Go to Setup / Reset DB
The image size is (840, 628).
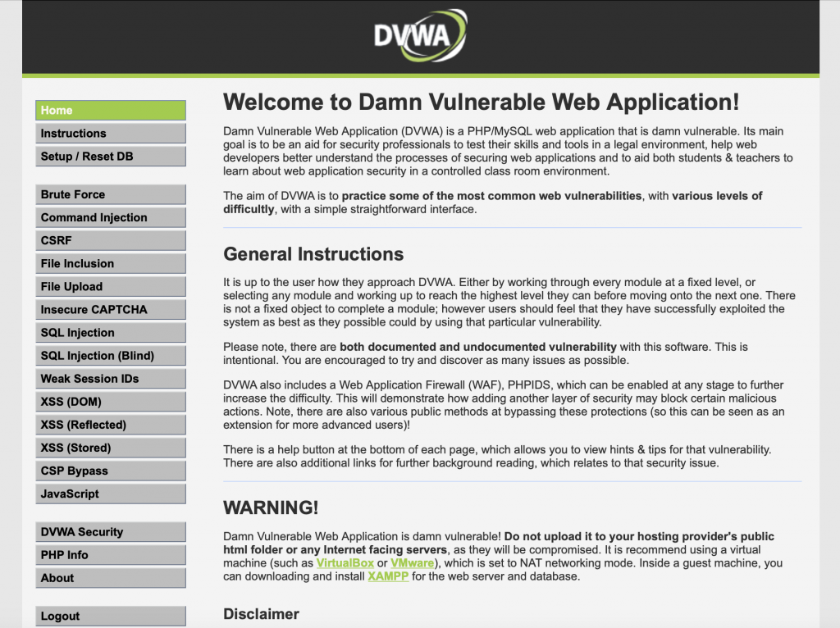point(111,157)
